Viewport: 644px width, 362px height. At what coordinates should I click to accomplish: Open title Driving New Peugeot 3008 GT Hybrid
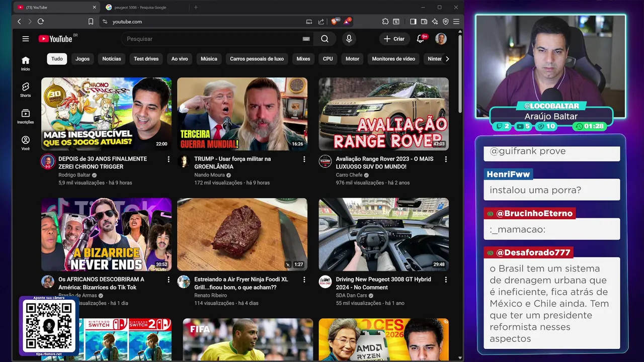click(383, 283)
